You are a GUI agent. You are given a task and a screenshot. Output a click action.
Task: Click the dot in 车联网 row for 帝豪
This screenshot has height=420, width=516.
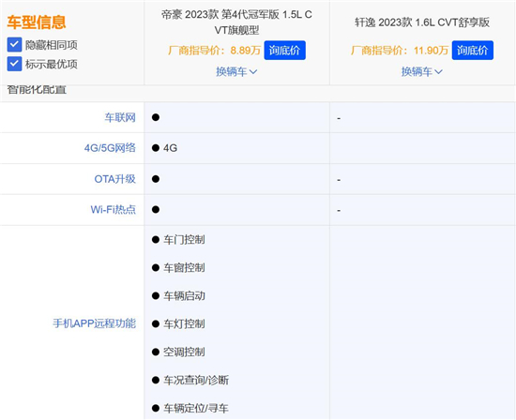(x=156, y=117)
